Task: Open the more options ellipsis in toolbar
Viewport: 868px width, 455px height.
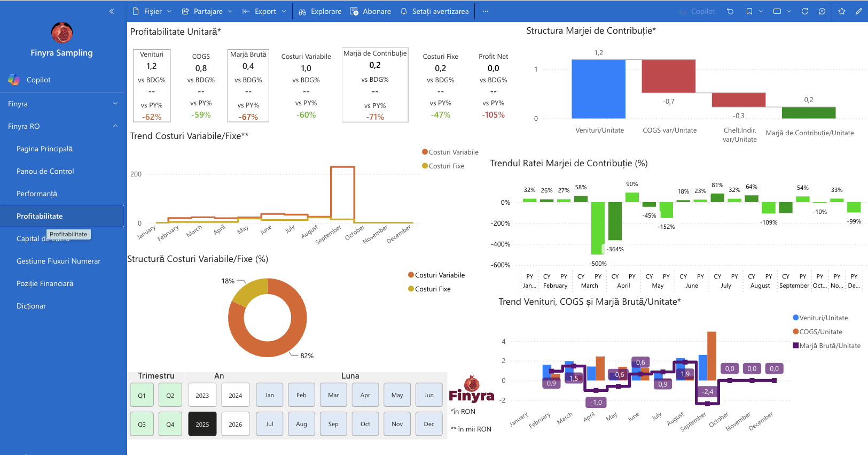Action: click(485, 11)
